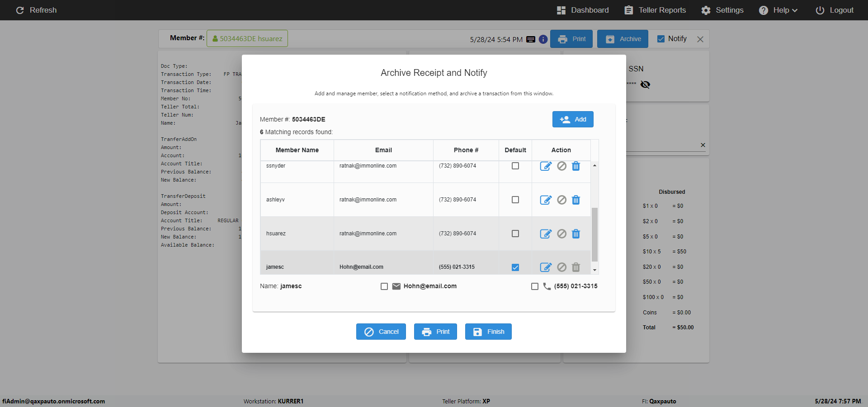Screen dimensions: 868x407
Task: Open the Settings menu
Action: click(x=722, y=10)
